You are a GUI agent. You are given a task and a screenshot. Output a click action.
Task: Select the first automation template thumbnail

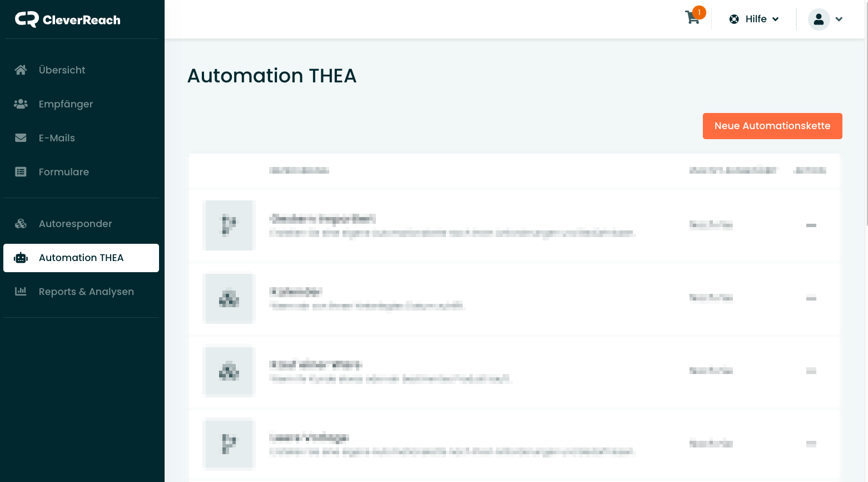coord(229,225)
